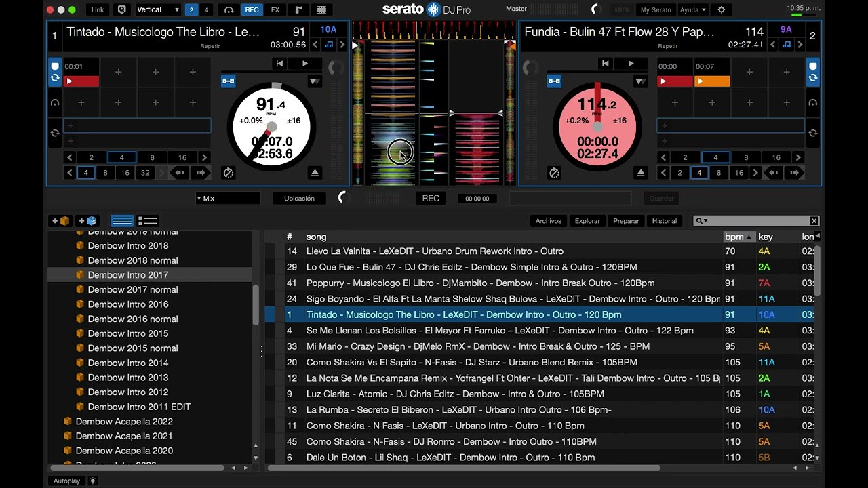Open the loop-arrows tab on deck 1

tap(55, 134)
